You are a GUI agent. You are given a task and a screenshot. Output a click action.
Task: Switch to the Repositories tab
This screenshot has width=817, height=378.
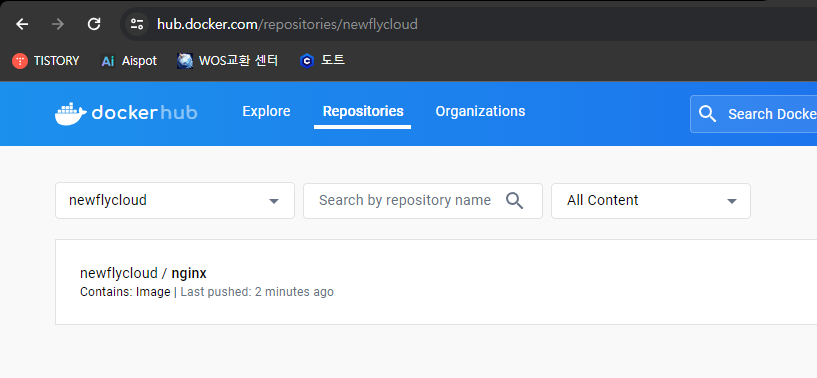click(x=363, y=112)
